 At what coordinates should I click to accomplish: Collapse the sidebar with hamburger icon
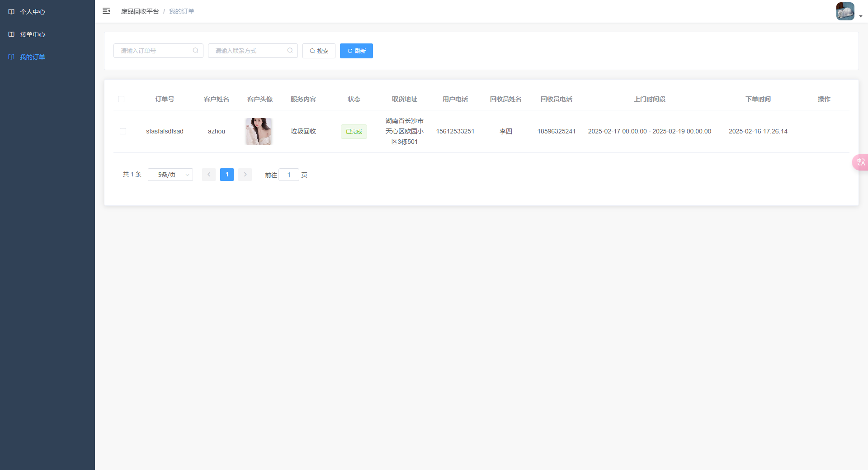pyautogui.click(x=106, y=11)
